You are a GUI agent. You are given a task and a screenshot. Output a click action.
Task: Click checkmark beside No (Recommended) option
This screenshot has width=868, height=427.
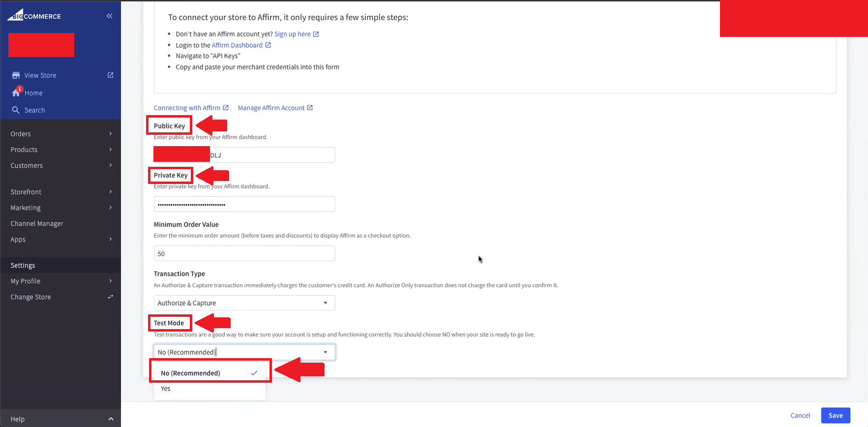click(254, 373)
